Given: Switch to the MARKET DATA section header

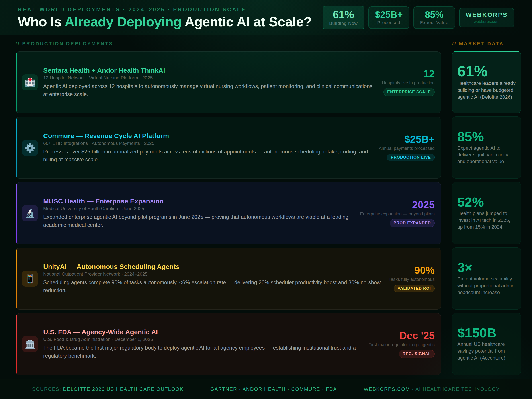Looking at the screenshot, I should pyautogui.click(x=478, y=43).
